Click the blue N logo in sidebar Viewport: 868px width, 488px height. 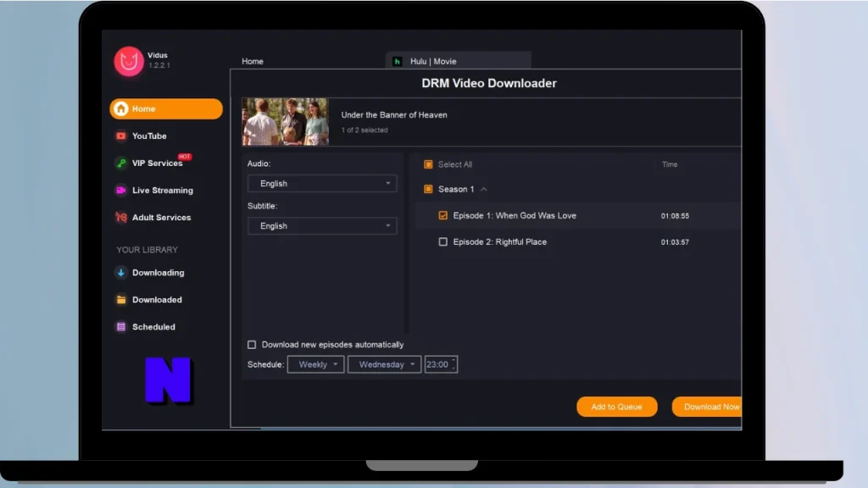pos(169,380)
